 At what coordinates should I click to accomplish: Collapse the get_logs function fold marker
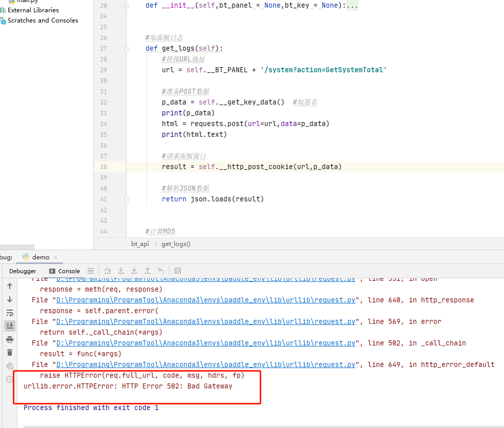[x=126, y=49]
